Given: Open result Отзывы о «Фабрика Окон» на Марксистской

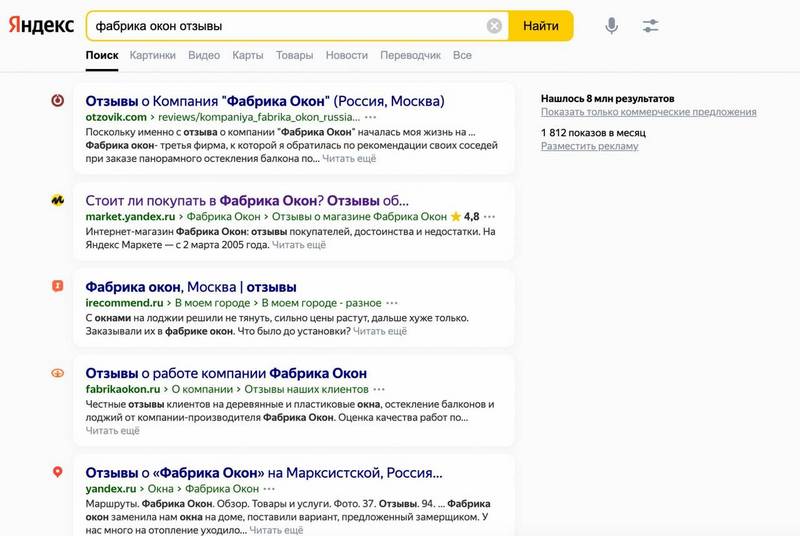Looking at the screenshot, I should [264, 473].
